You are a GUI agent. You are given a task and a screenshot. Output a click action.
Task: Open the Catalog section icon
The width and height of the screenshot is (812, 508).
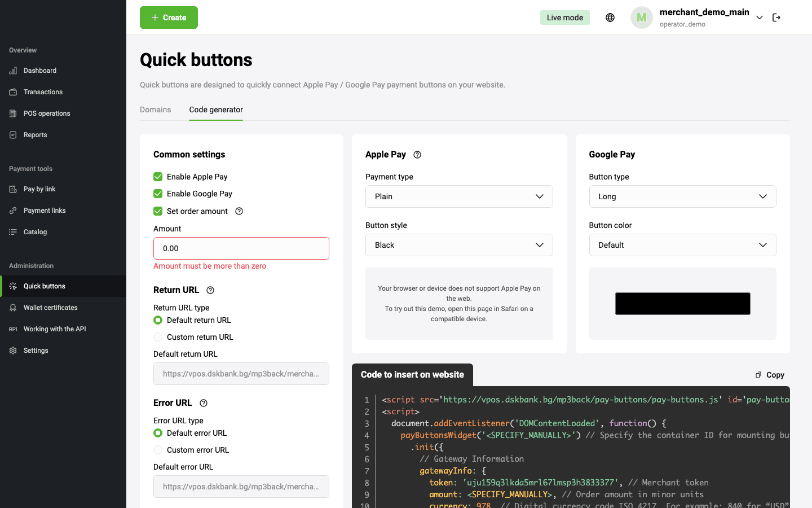[x=12, y=231]
